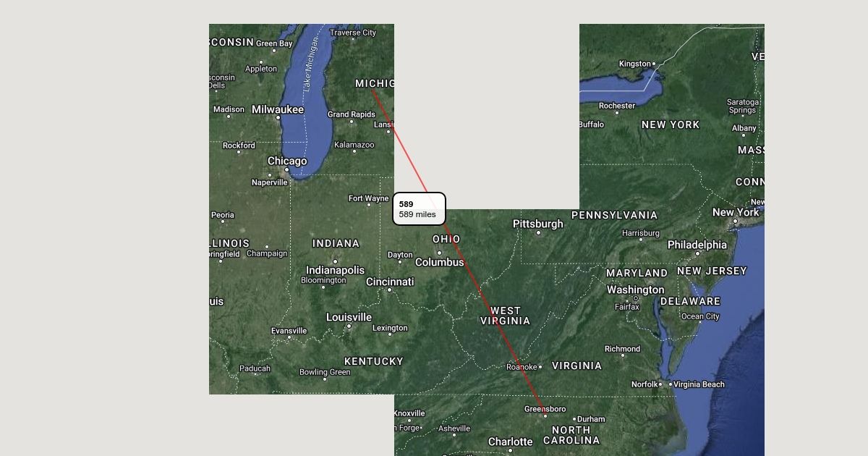Click the Roanoke city marker dot
Viewport: 868px width, 456px height.
[x=540, y=367]
